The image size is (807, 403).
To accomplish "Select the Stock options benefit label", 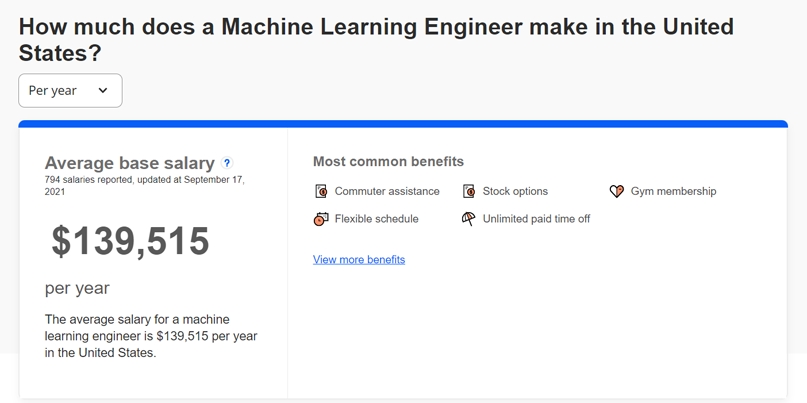I will tap(515, 191).
